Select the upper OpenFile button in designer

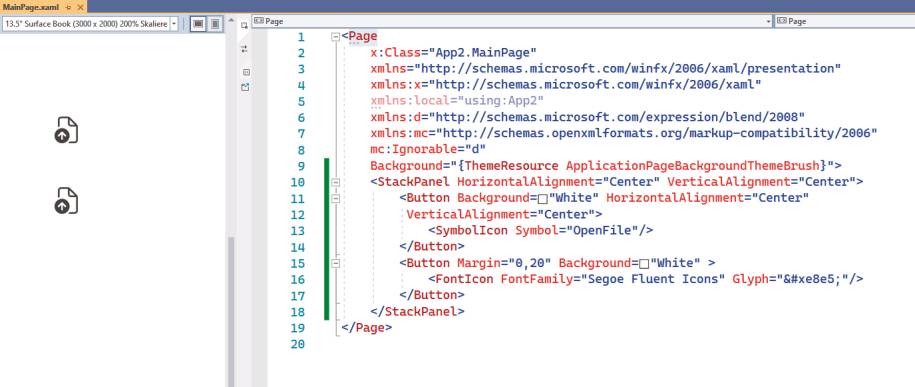pyautogui.click(x=67, y=130)
